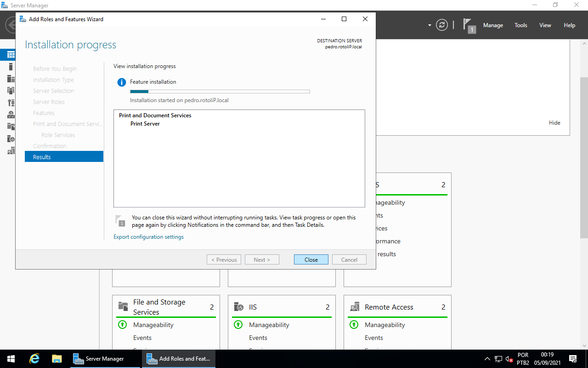Open Remote Access role icon in sidebar
Image resolution: width=588 pixels, height=368 pixels.
point(11,150)
